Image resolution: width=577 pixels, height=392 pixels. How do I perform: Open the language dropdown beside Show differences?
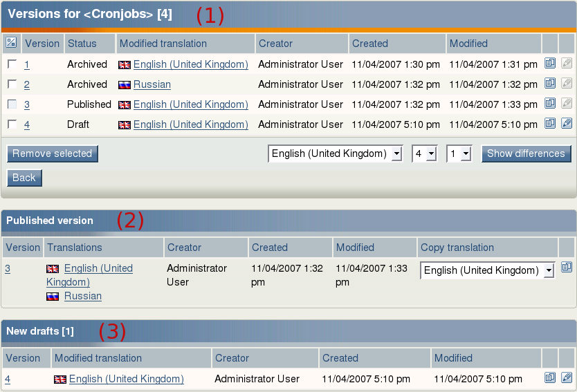(336, 153)
